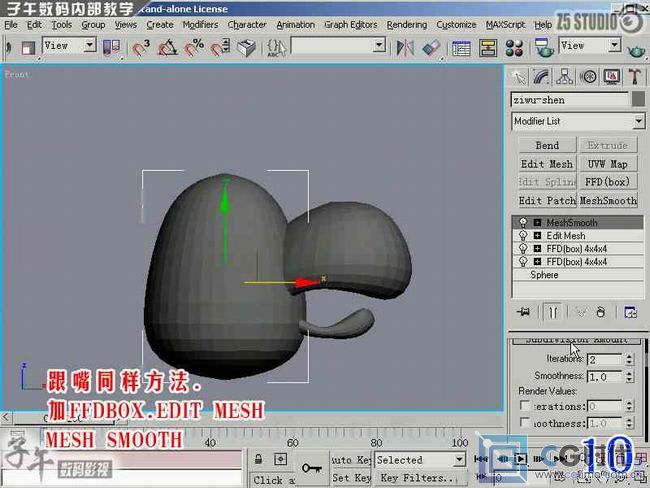The image size is (650, 488).
Task: Open the Material Editor spheres icon
Action: pyautogui.click(x=514, y=48)
